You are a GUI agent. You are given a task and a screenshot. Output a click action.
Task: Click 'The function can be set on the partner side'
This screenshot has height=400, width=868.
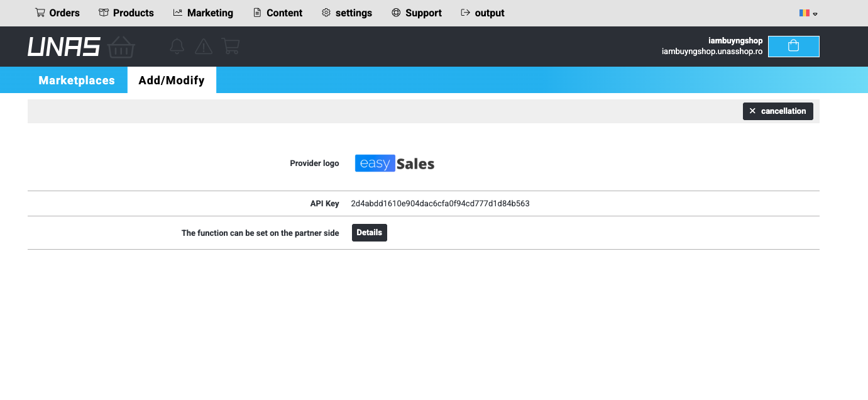click(260, 233)
